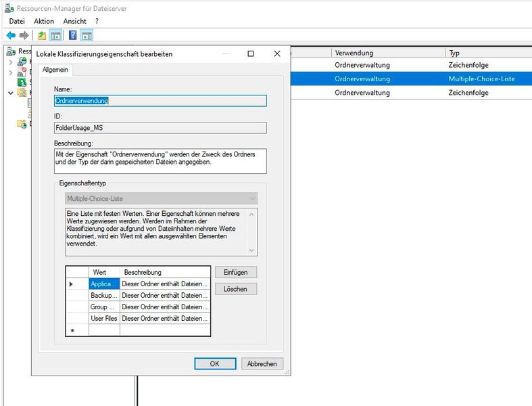This screenshot has width=532, height=406.
Task: Open the Aktion menu
Action: 44,21
